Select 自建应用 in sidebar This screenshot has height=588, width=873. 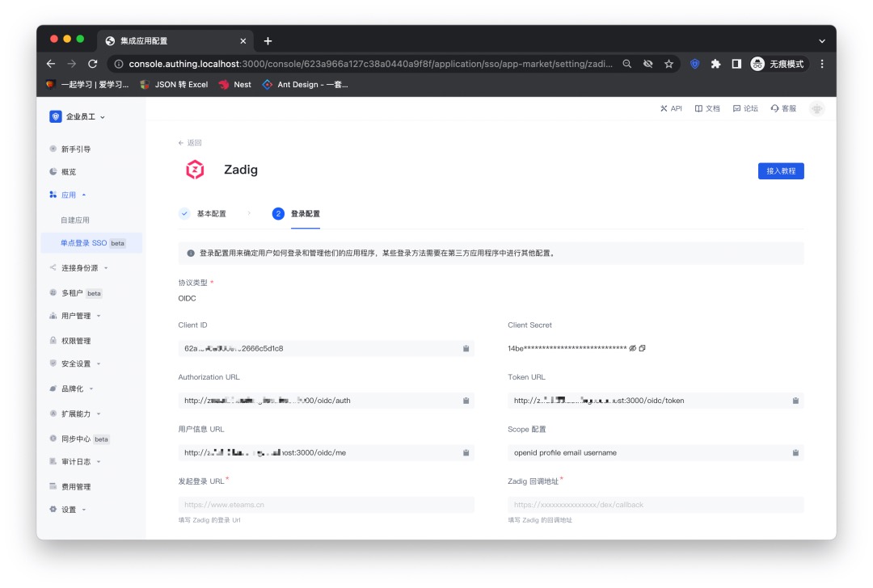(x=75, y=220)
